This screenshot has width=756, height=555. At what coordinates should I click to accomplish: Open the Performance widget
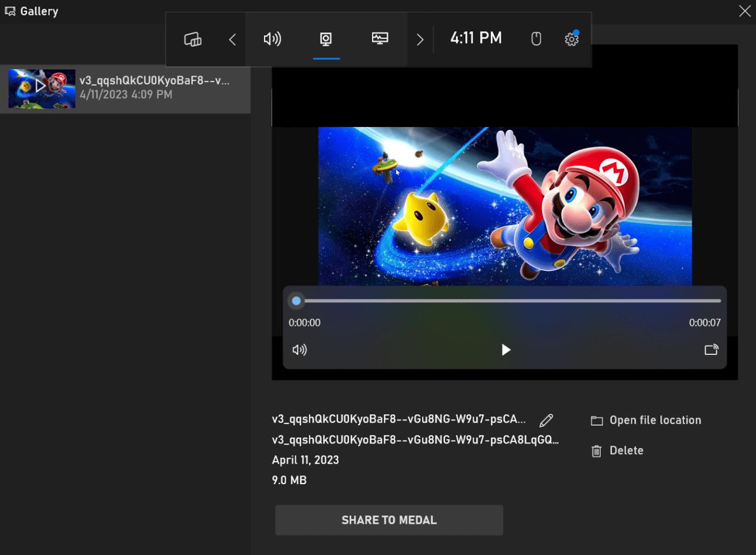point(379,39)
